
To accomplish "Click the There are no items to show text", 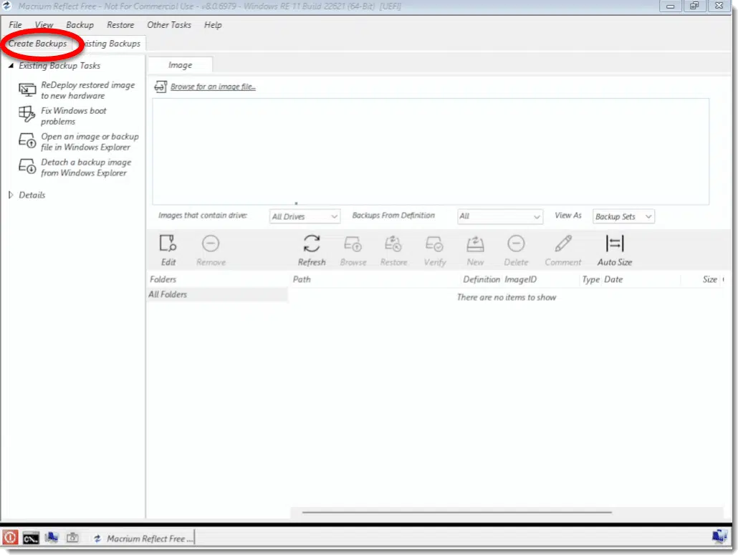I will [x=506, y=297].
